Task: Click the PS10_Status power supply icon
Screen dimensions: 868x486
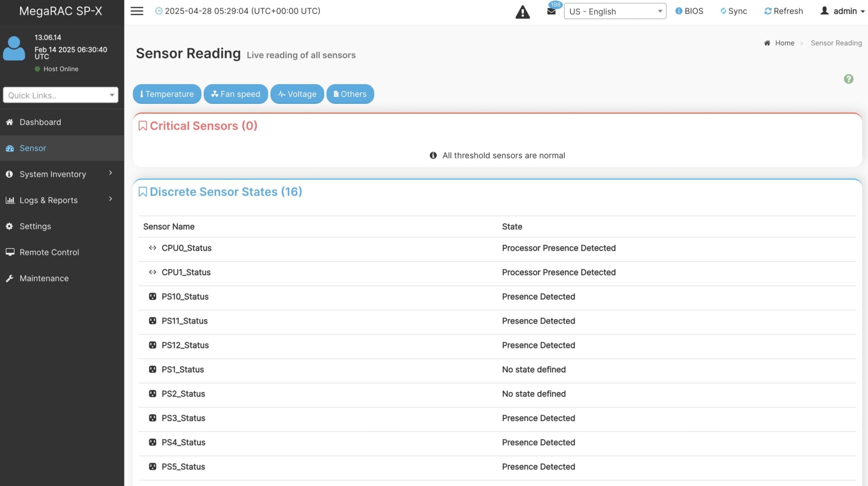Action: point(152,296)
